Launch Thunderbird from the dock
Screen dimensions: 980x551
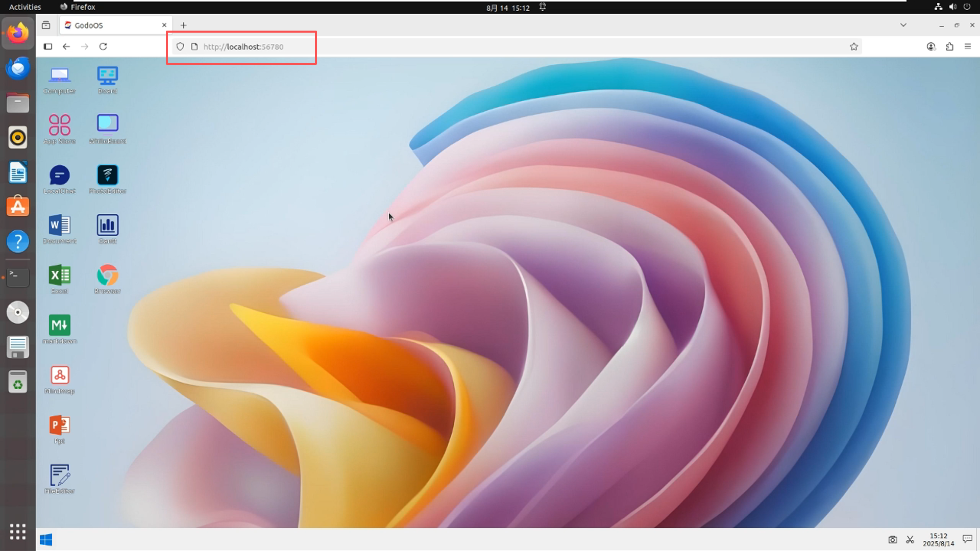(x=18, y=68)
